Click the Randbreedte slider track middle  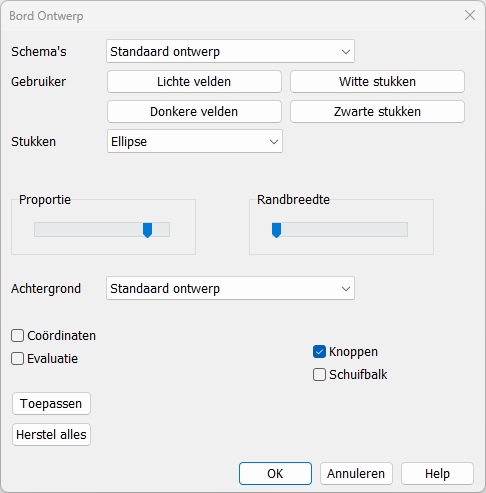pyautogui.click(x=339, y=230)
